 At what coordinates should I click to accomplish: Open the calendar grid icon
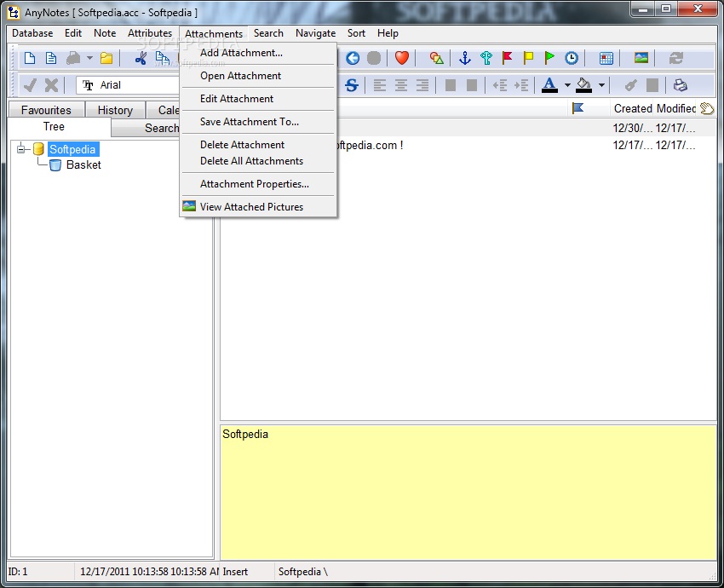pyautogui.click(x=606, y=58)
